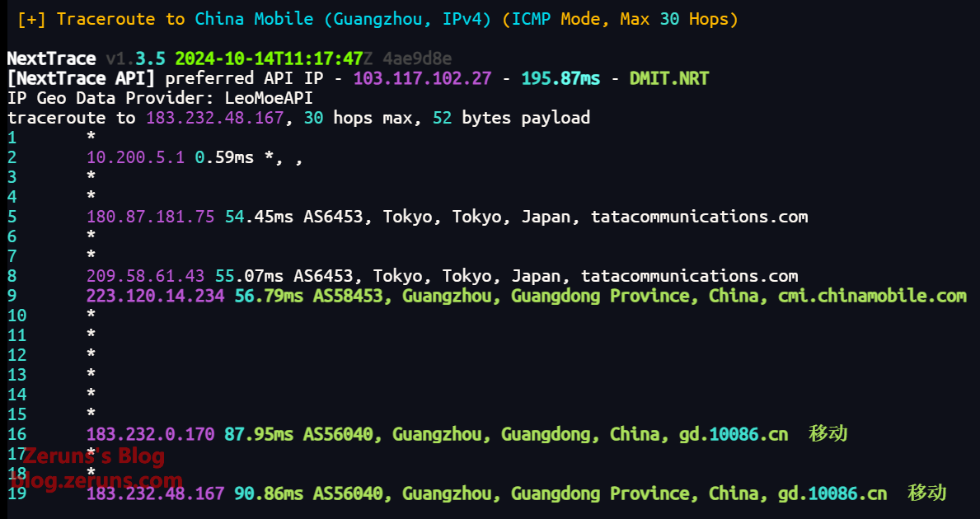The image size is (980, 519).
Task: Select the preferred API IP 103.117.102.27
Action: 422,78
